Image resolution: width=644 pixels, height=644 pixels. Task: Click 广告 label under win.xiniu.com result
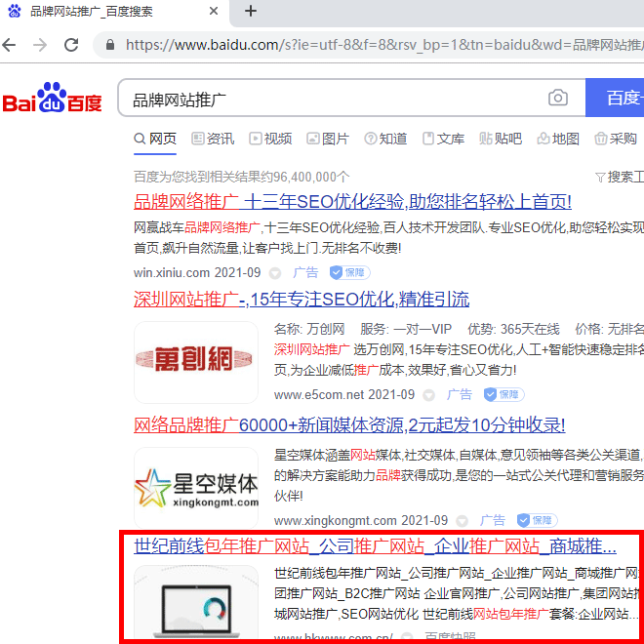[305, 272]
